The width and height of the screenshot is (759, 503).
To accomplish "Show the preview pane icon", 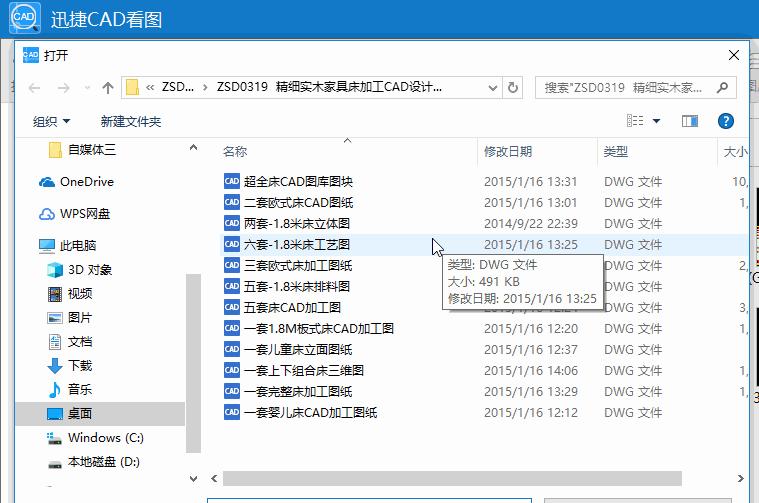I will coord(690,121).
